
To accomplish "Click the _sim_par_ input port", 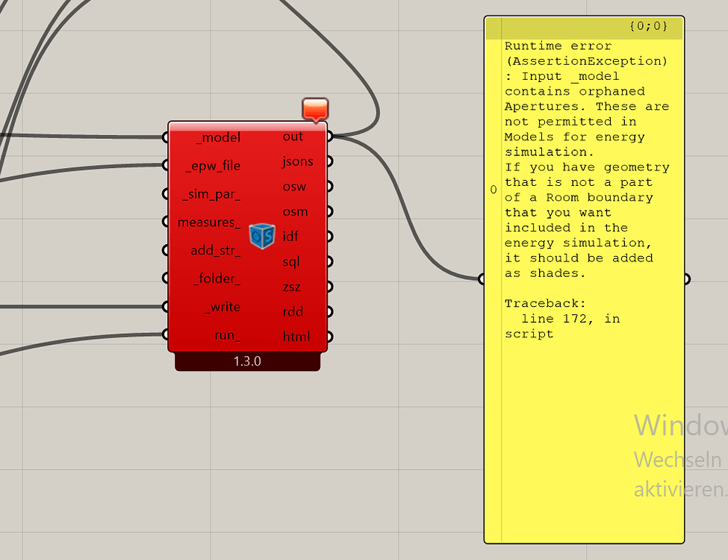I will (x=165, y=193).
